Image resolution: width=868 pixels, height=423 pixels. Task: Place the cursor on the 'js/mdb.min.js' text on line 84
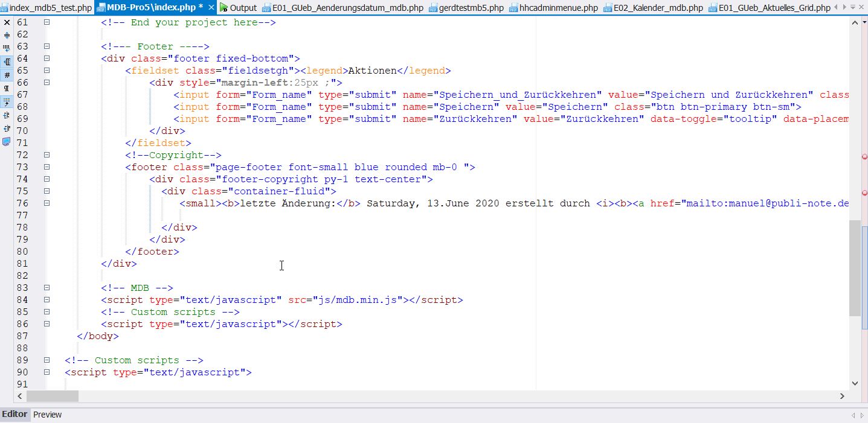[x=360, y=300]
